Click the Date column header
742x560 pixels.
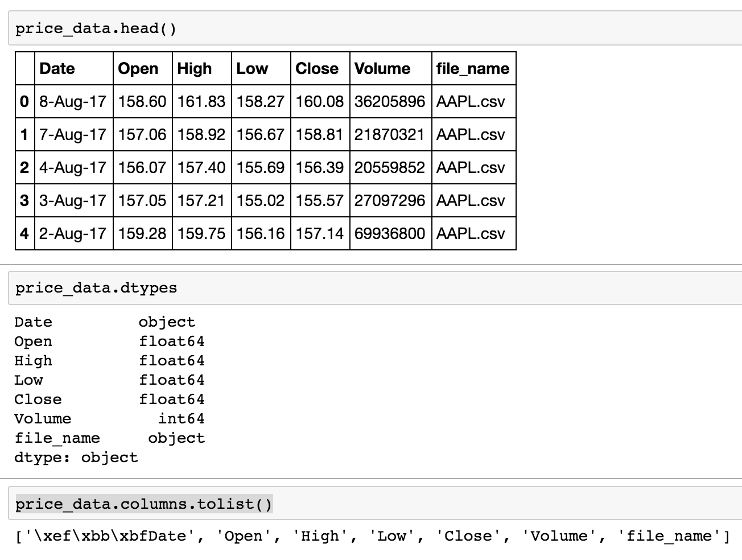pos(57,69)
